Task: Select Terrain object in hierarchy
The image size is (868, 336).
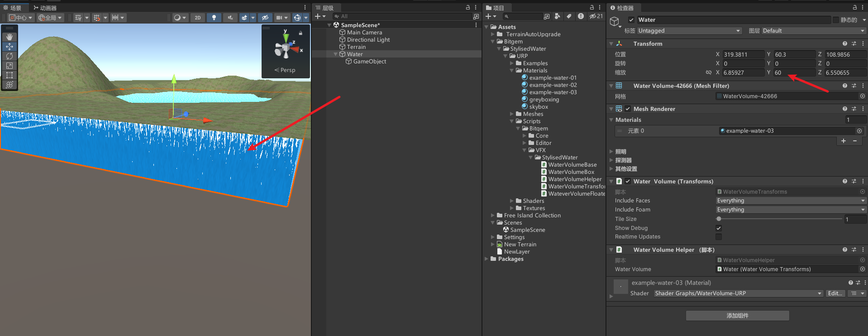Action: (x=356, y=47)
